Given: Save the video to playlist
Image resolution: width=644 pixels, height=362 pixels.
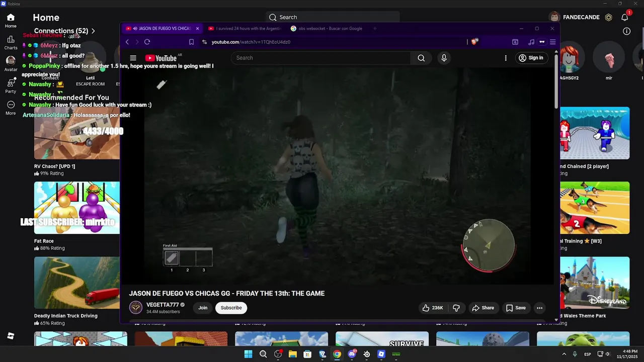Looking at the screenshot, I should [516, 308].
